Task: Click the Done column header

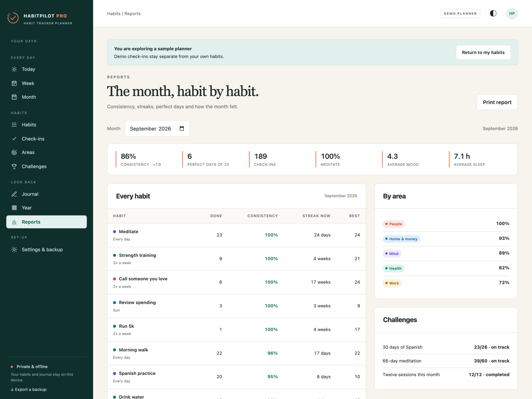Action: pyautogui.click(x=216, y=216)
